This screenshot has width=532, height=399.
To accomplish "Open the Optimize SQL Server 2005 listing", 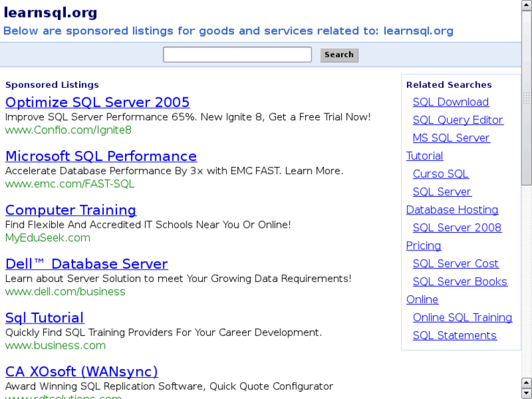I will coord(97,102).
